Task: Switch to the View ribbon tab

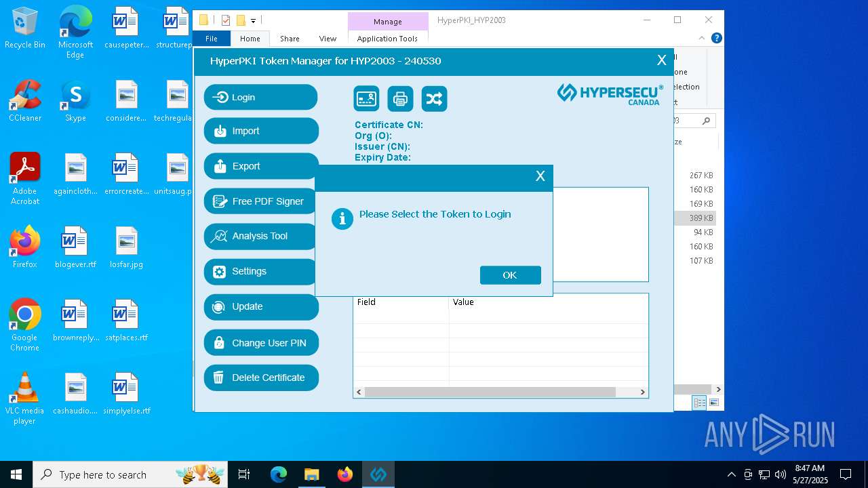Action: click(328, 39)
